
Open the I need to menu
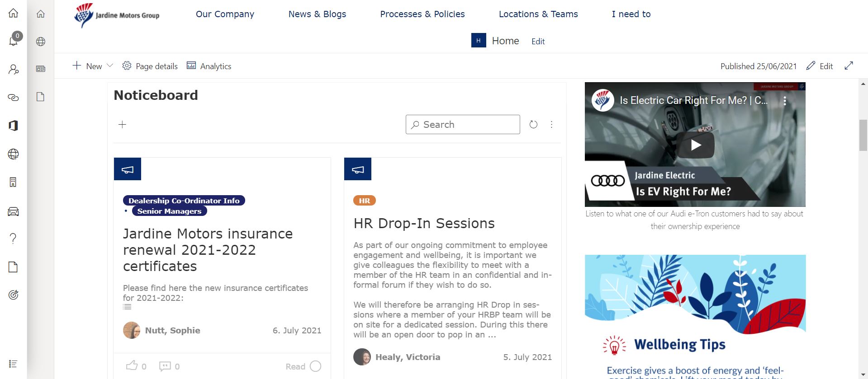(631, 14)
